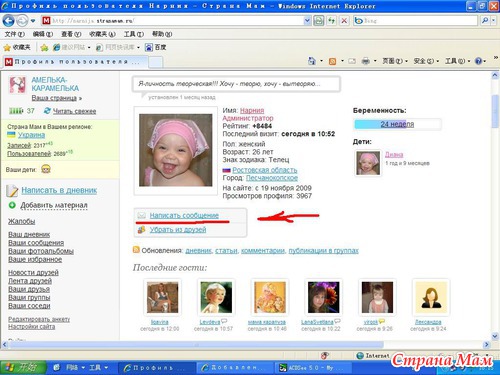Open the 工具(T) menu in menu bar

(x=134, y=34)
